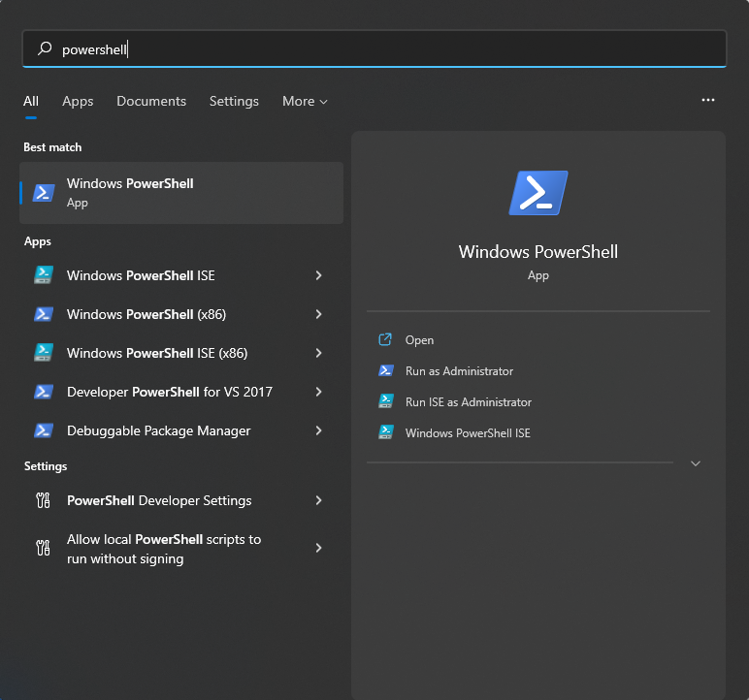Screen dimensions: 749x700
Task: Click the Windows PowerShell ISE app icon
Action: (44, 275)
